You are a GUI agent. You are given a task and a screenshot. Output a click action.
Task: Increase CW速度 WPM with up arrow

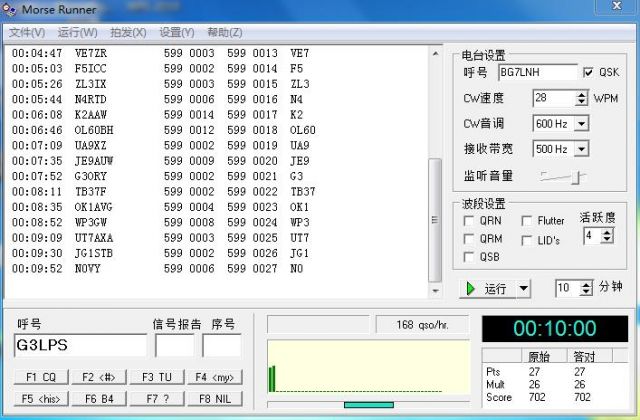(x=582, y=95)
